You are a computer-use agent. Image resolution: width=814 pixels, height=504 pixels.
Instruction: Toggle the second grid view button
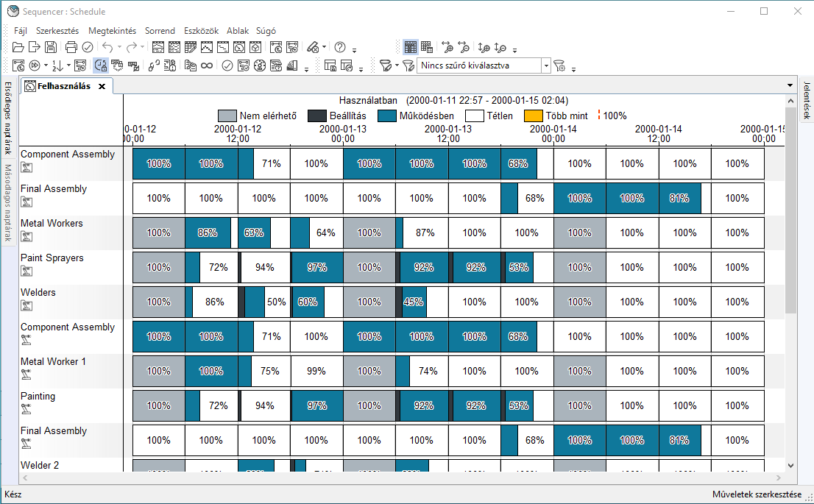tap(427, 47)
